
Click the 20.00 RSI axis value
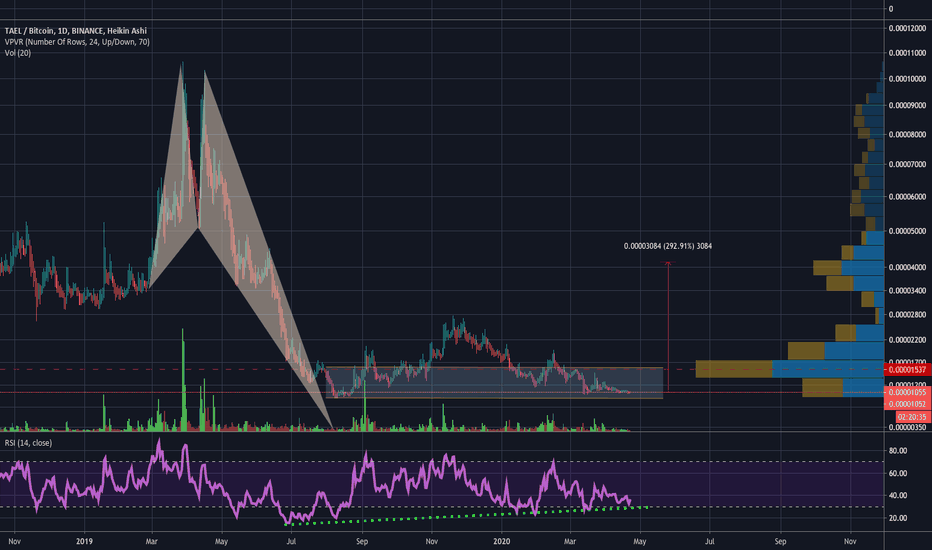coord(898,518)
